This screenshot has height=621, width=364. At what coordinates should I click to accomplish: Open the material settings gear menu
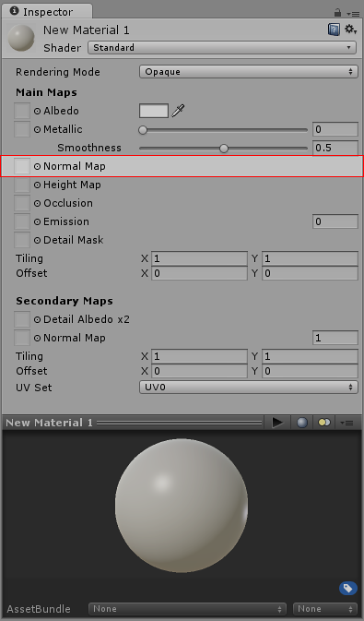350,30
